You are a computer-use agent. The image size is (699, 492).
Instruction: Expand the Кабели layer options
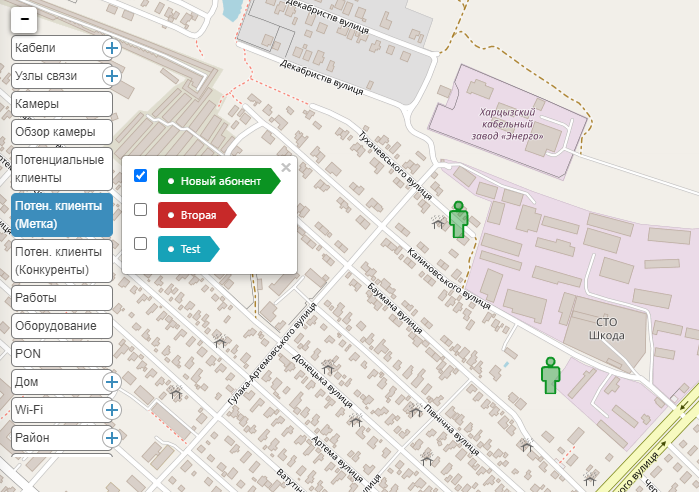(x=111, y=48)
